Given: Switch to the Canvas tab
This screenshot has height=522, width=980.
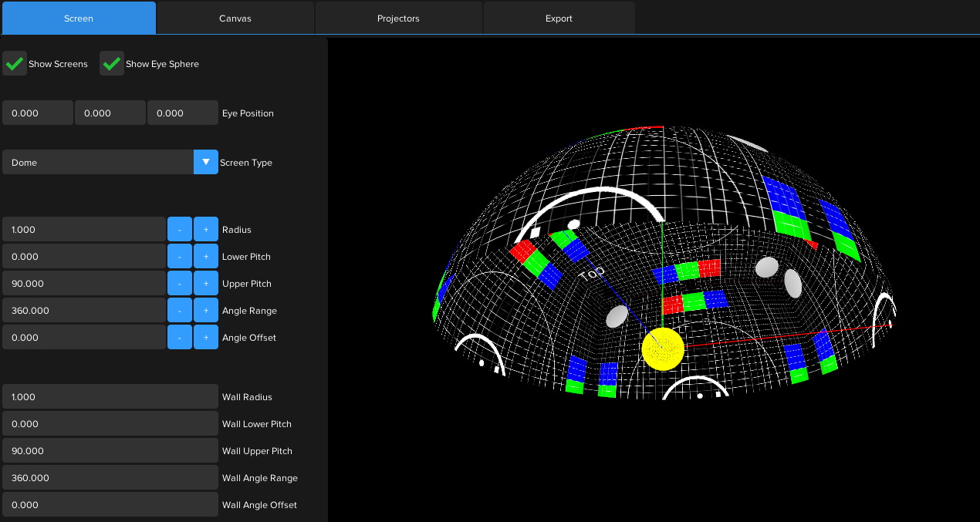Looking at the screenshot, I should tap(235, 18).
